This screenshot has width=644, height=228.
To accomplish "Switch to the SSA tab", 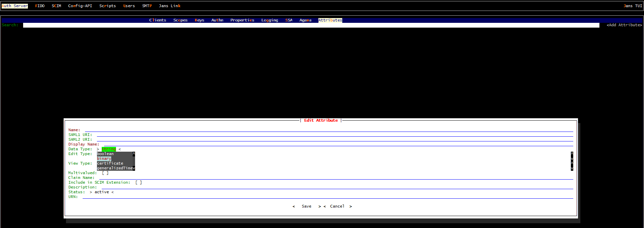I will [289, 20].
